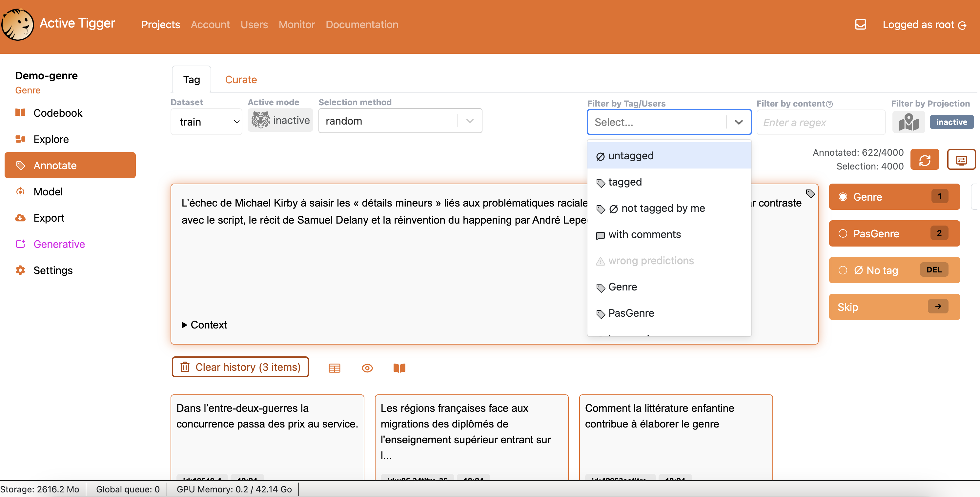Click the Export cloud icon

(x=21, y=217)
